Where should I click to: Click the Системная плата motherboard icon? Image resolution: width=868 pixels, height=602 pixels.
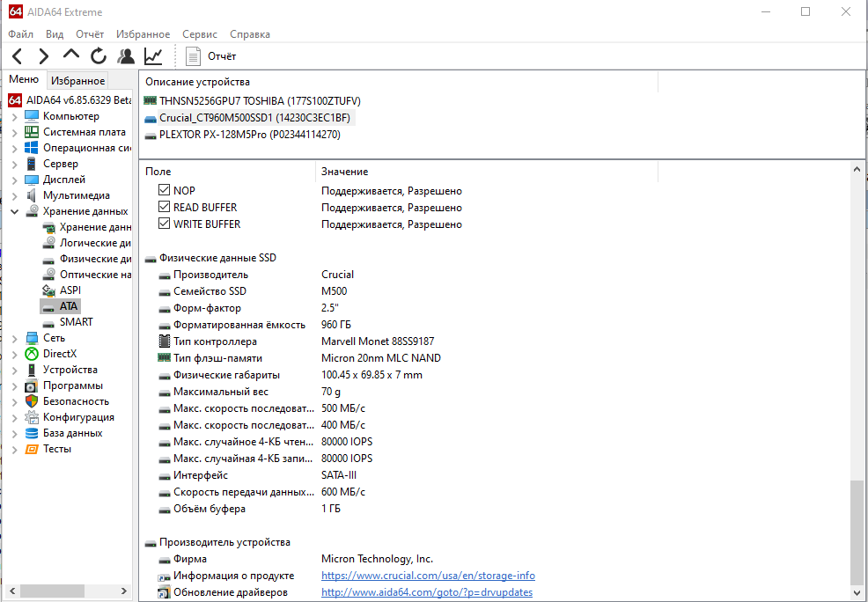pyautogui.click(x=32, y=132)
